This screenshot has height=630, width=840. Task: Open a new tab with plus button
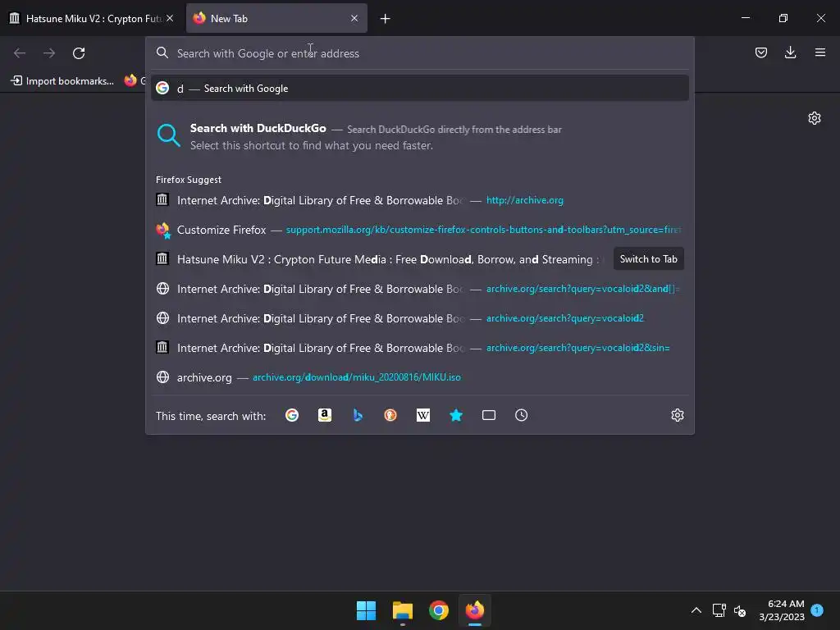click(385, 19)
